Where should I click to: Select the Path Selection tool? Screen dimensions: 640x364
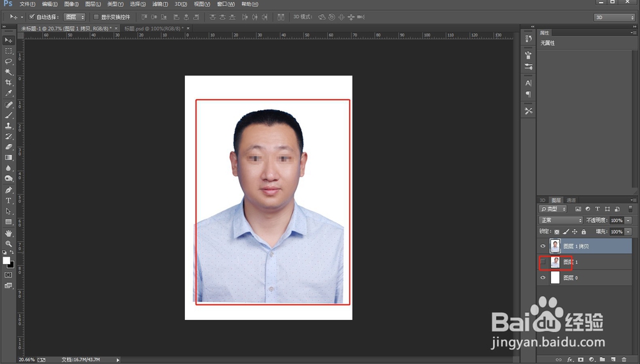tap(8, 211)
